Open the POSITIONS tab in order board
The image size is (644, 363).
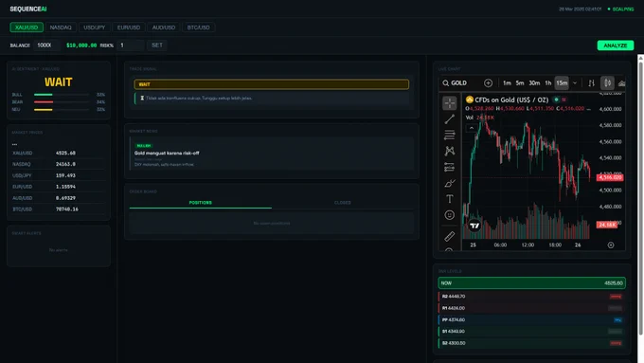click(201, 203)
